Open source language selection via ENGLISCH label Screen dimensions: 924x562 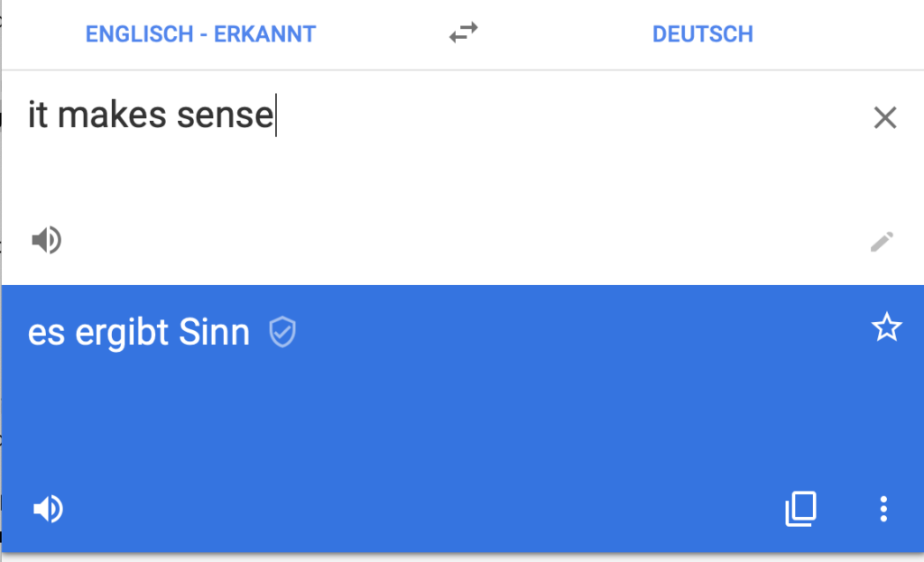point(199,33)
